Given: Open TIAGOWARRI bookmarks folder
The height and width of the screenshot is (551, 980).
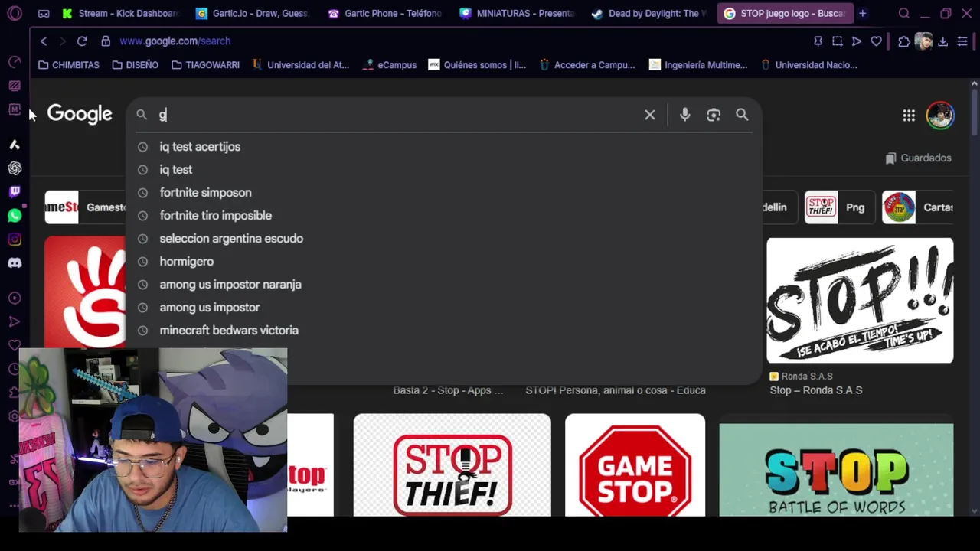Looking at the screenshot, I should click(205, 65).
